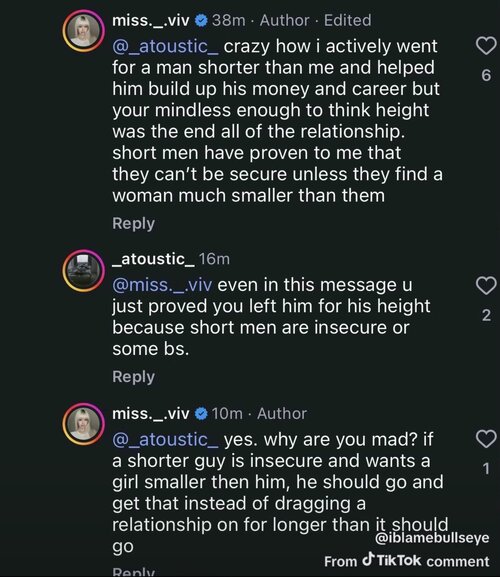Image resolution: width=500 pixels, height=577 pixels.
Task: Open @miss._.viv mention in second comment
Action: 162,286
